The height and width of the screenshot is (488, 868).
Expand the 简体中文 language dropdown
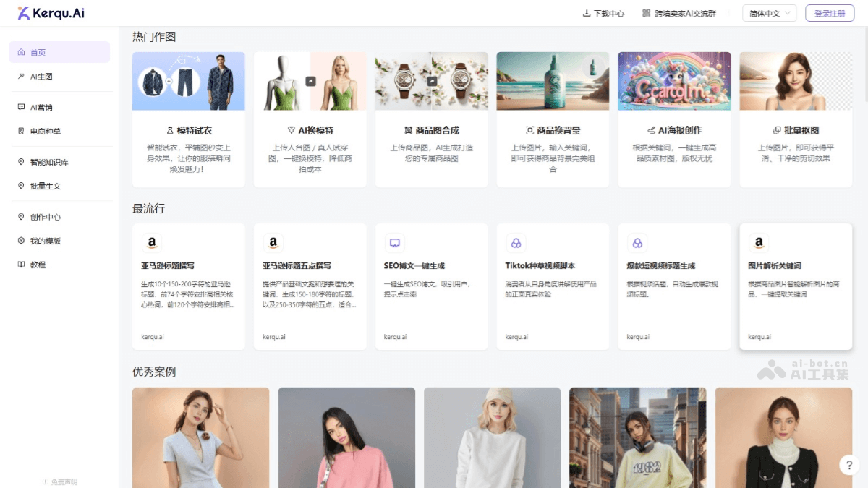tap(770, 13)
